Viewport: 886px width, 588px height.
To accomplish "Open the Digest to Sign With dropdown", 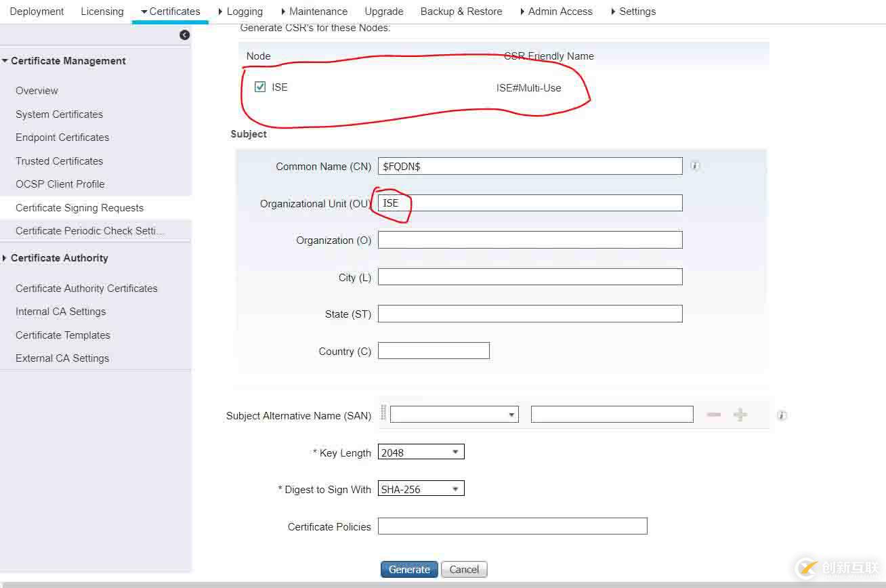I will [421, 488].
